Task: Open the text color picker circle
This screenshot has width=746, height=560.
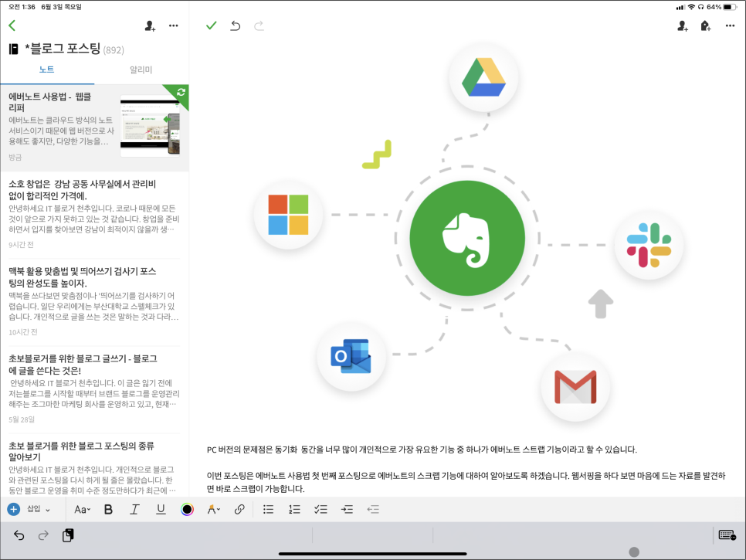Action: pyautogui.click(x=188, y=510)
